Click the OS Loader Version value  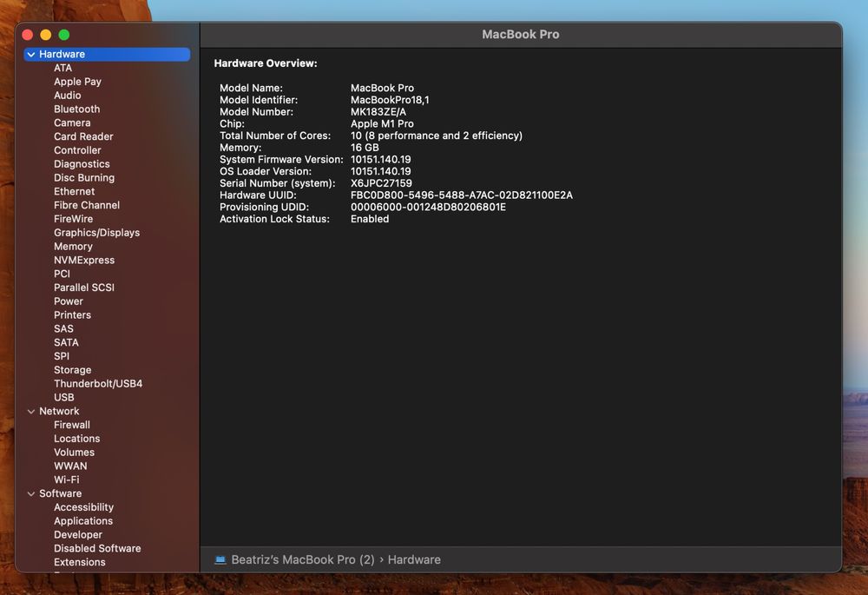(381, 172)
